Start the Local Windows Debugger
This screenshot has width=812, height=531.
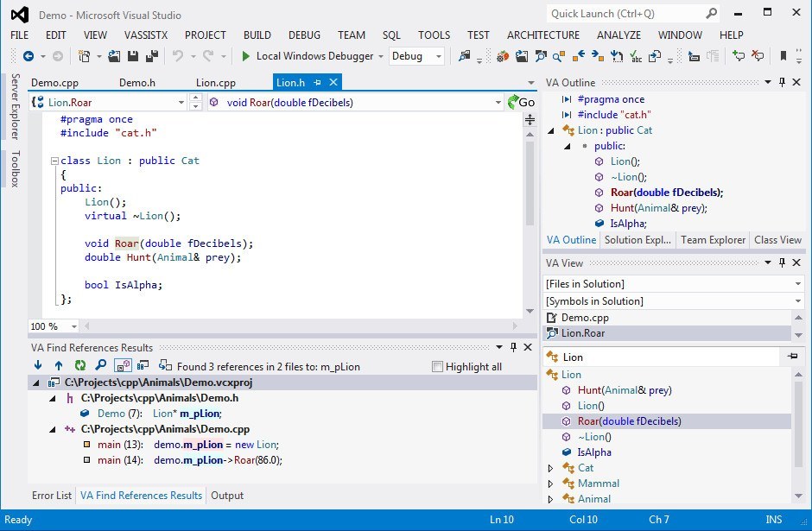click(x=246, y=56)
